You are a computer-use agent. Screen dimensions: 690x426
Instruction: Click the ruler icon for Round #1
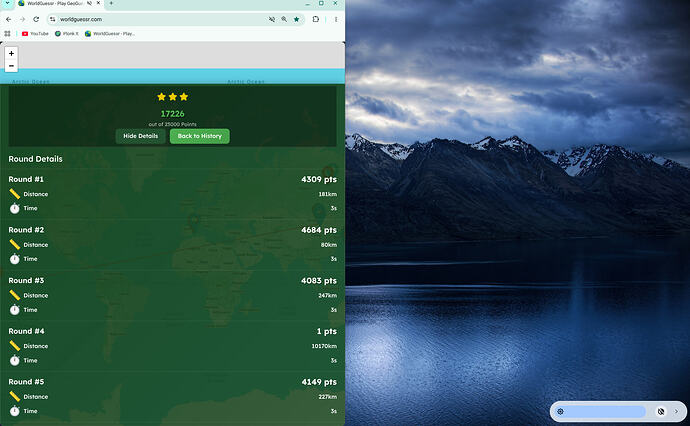click(x=15, y=194)
